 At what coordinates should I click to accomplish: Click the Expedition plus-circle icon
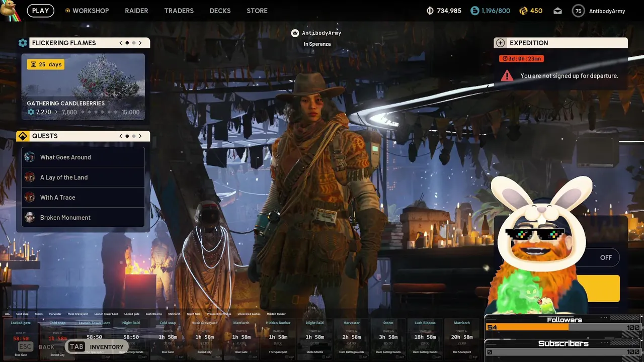[x=500, y=43]
